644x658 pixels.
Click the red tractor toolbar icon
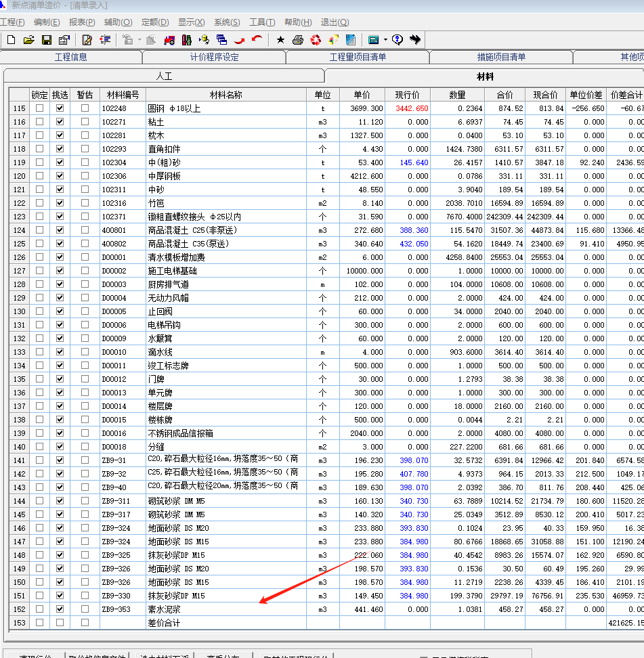tap(169, 40)
